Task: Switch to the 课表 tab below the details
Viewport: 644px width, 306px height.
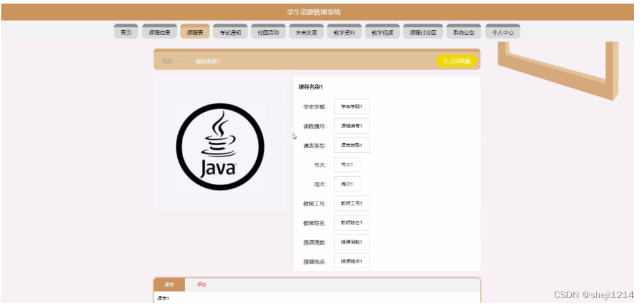Action: [x=169, y=284]
